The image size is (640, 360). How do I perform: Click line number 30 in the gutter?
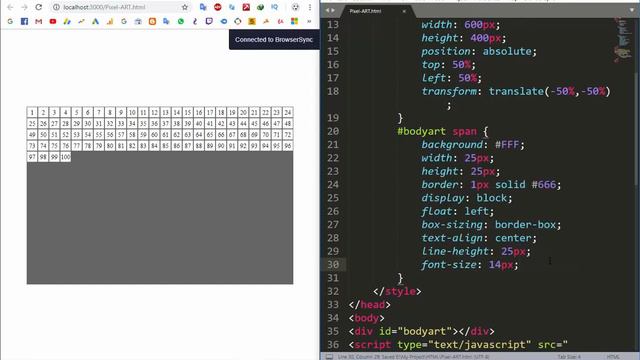pyautogui.click(x=333, y=264)
